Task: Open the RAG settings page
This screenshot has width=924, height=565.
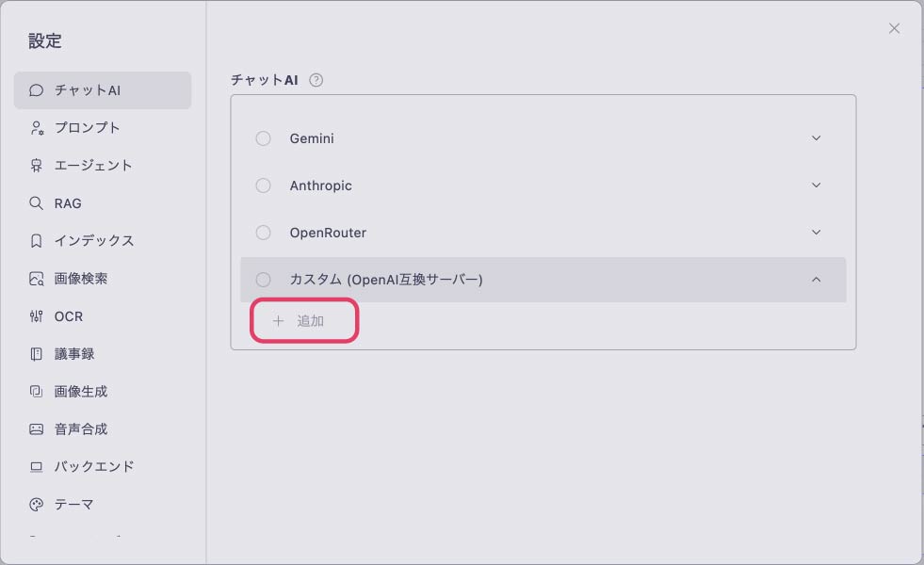Action: point(103,203)
